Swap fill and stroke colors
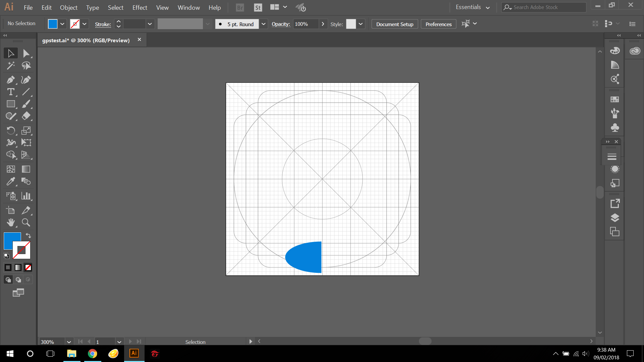Image resolution: width=644 pixels, height=362 pixels. tap(29, 236)
